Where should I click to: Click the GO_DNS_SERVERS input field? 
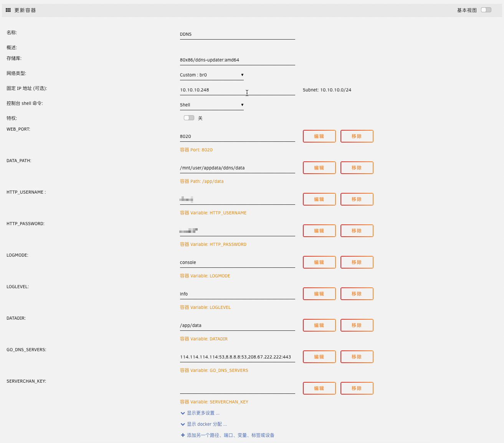point(238,357)
